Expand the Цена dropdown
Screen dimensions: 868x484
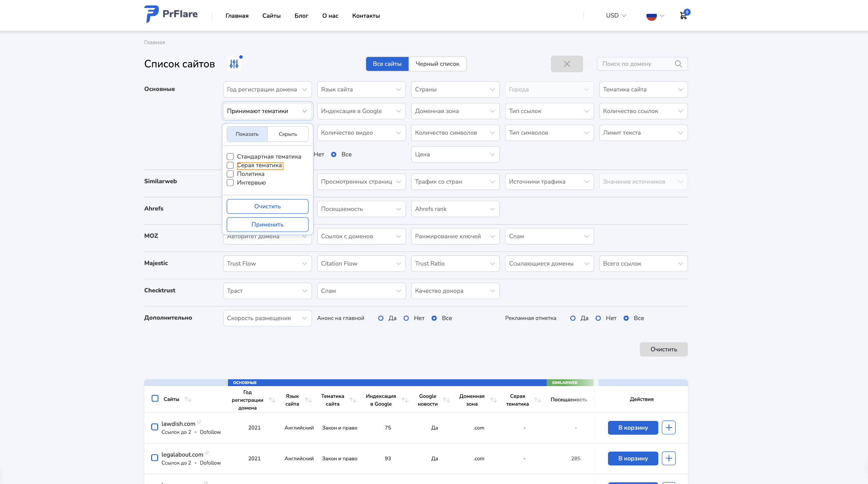(x=455, y=154)
